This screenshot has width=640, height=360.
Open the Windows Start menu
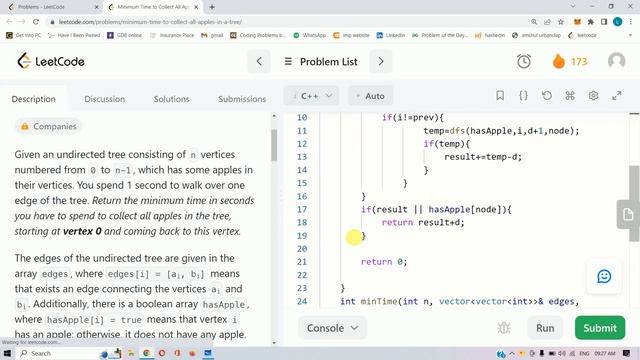pyautogui.click(x=7, y=353)
